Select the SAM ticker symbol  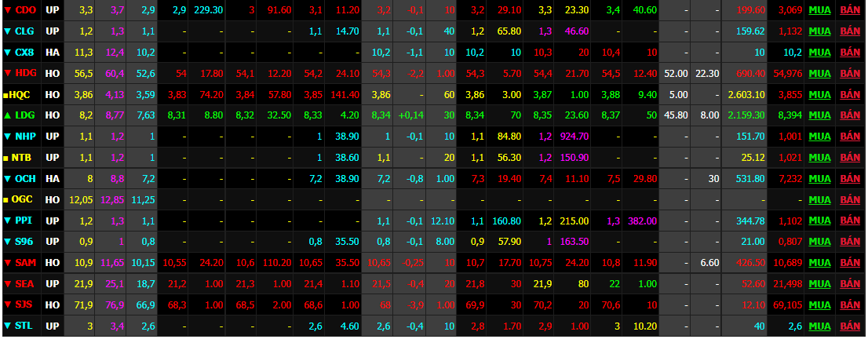[25, 262]
